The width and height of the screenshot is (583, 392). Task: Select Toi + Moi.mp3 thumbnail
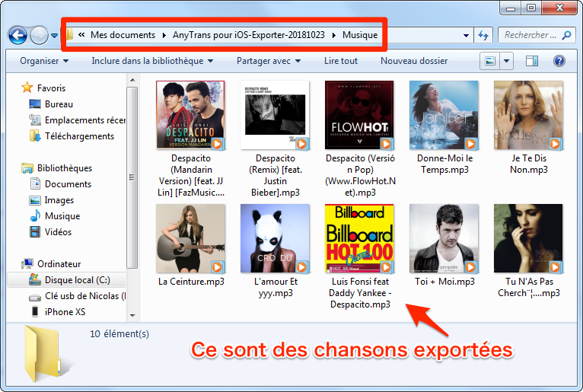click(444, 238)
